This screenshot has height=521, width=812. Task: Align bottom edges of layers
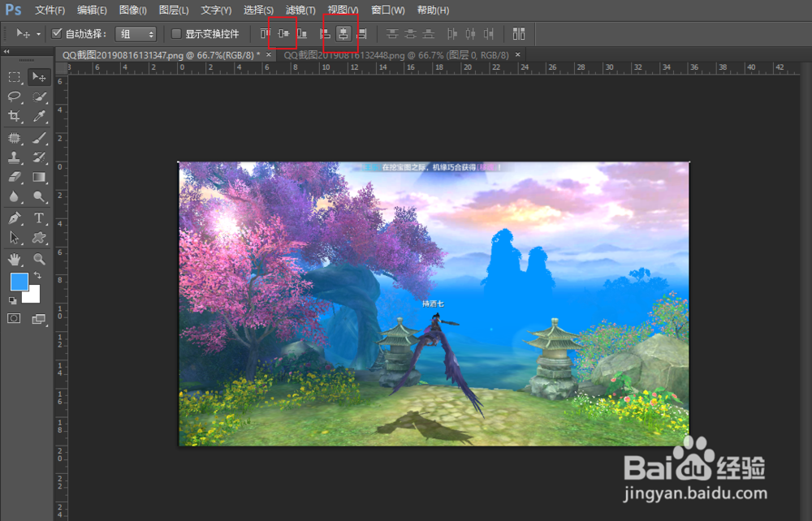[301, 33]
